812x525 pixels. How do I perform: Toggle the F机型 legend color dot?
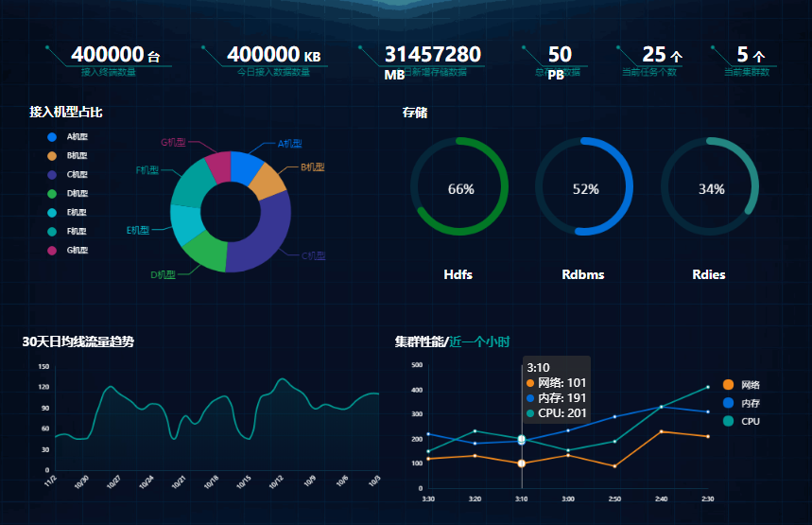click(x=52, y=231)
